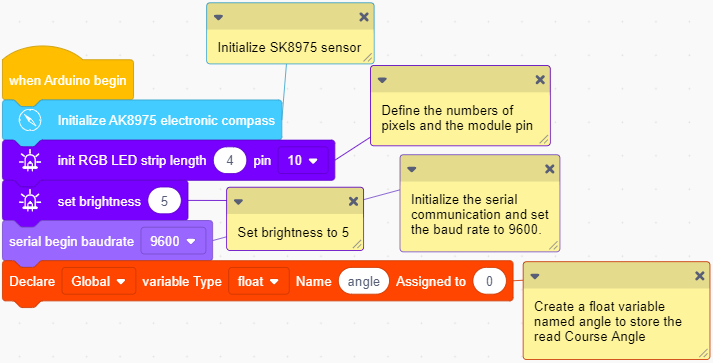
Task: Click resize handle of 'Define the numbers' comment
Action: pyautogui.click(x=544, y=140)
